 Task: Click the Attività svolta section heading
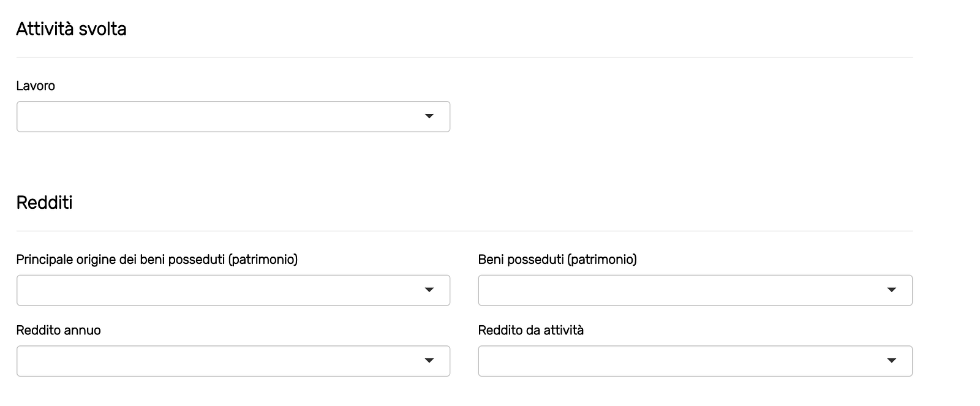71,29
